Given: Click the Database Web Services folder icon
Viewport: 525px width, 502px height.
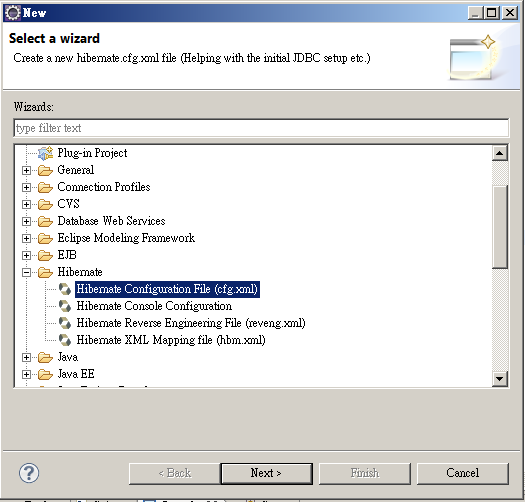Looking at the screenshot, I should 45,221.
